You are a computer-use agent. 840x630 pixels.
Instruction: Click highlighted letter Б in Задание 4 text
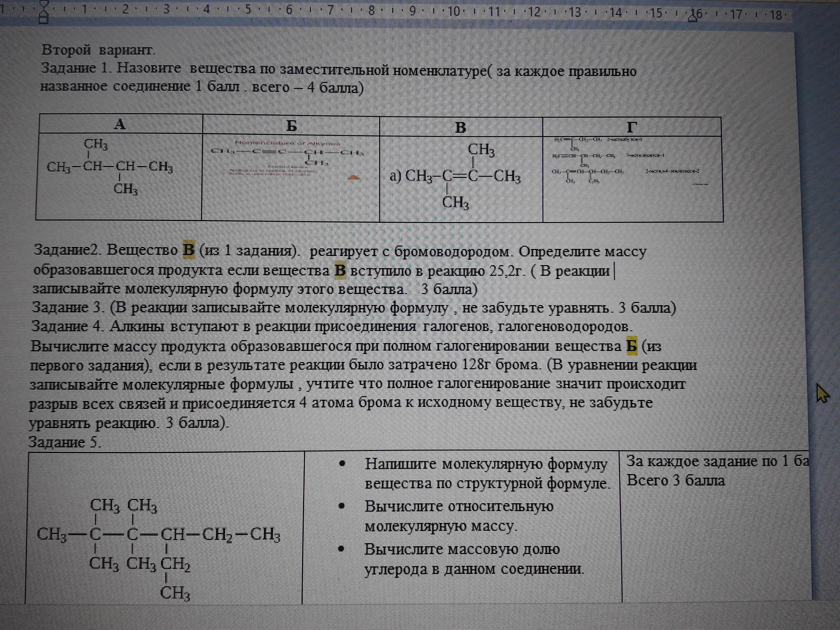[x=631, y=346]
